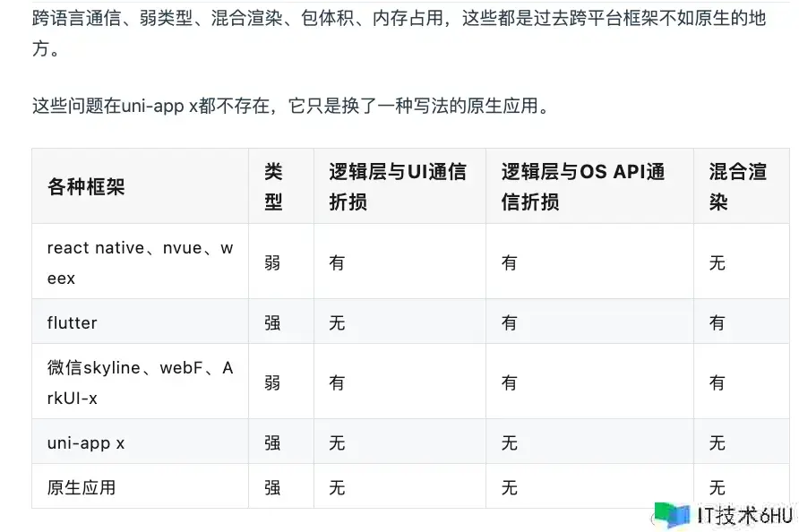Click the 混合渲染 column header
Screen dimensions: 799x532
coord(742,186)
